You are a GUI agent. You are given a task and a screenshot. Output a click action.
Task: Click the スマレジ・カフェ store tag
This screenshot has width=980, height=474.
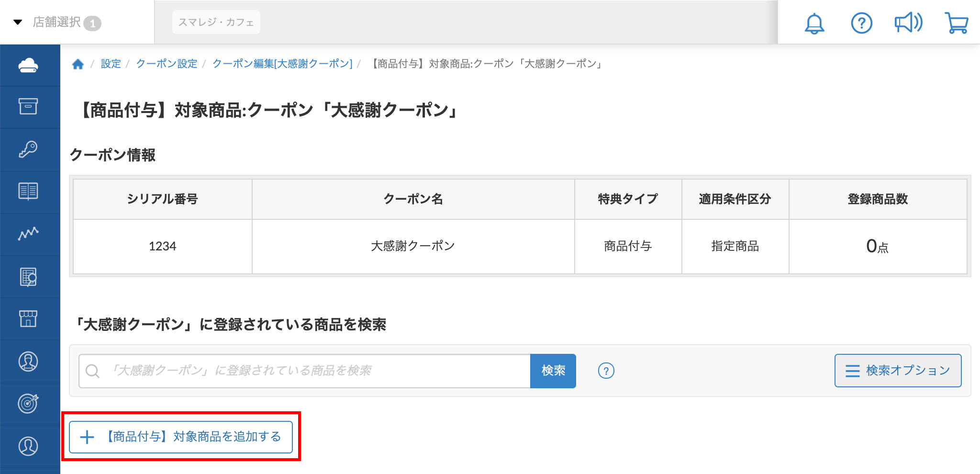tap(216, 22)
